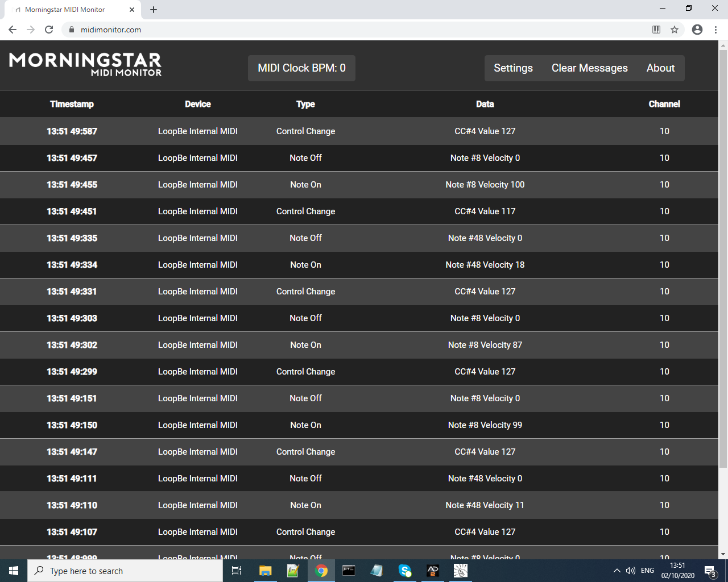Open Task View on the taskbar
This screenshot has width=728, height=582.
[x=237, y=571]
